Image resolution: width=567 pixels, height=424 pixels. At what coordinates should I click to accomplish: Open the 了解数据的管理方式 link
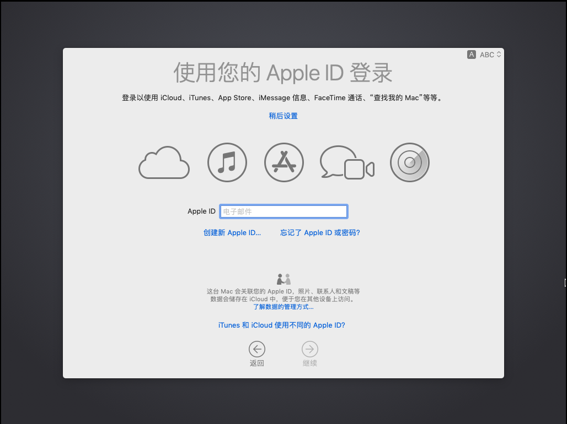(x=283, y=307)
